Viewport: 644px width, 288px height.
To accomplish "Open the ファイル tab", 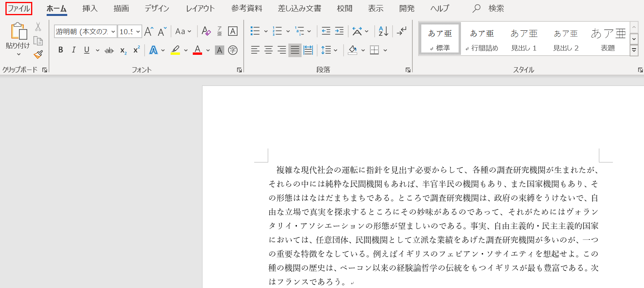I will (x=19, y=9).
